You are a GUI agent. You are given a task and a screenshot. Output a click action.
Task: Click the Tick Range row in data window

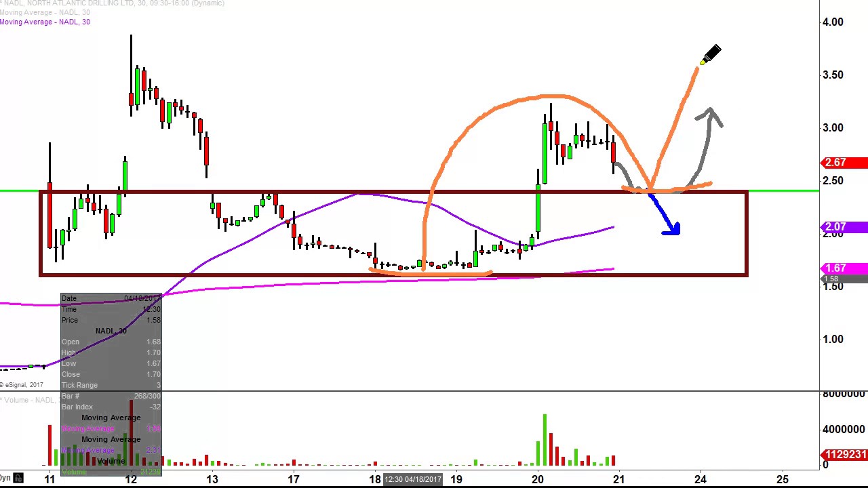pyautogui.click(x=111, y=385)
